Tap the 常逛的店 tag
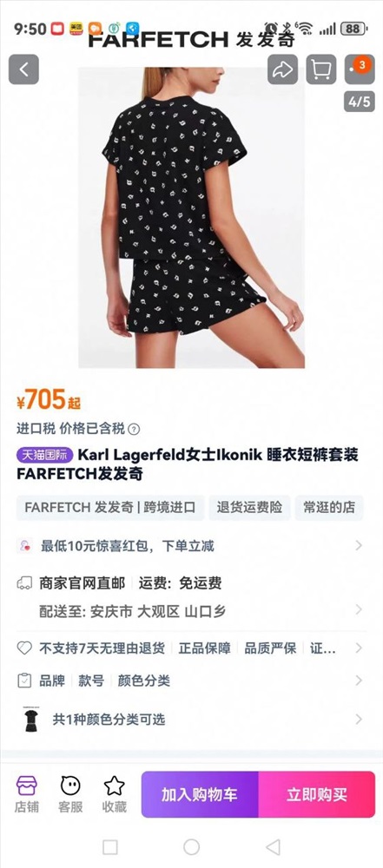The width and height of the screenshot is (383, 868). pos(329,508)
